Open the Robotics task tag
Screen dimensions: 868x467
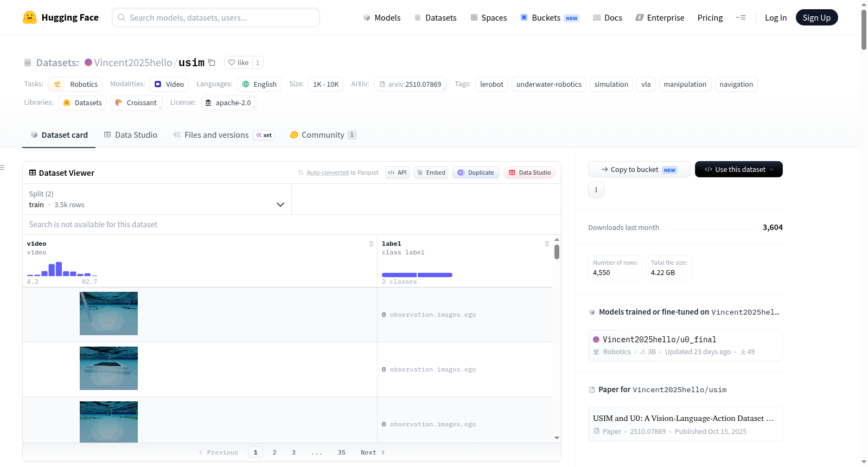(x=75, y=84)
